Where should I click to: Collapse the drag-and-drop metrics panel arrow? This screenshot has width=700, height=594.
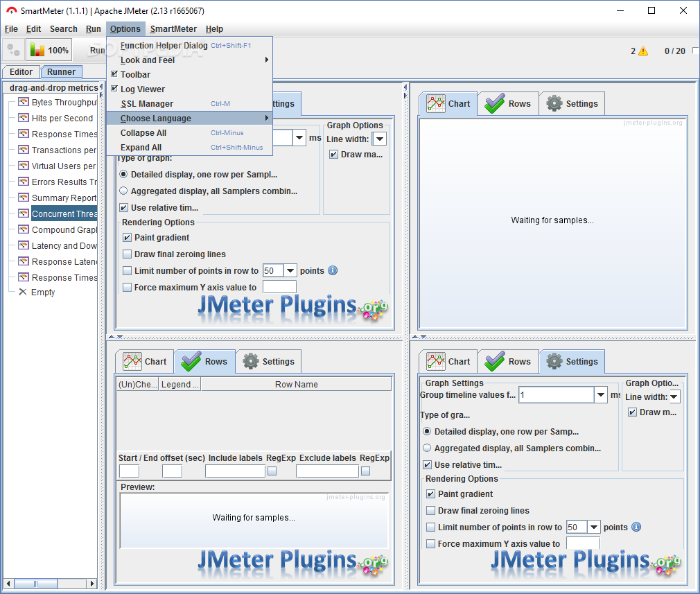(101, 87)
